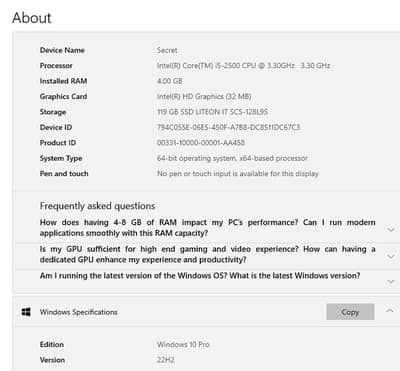Select the 'No pen or touch input' text

coord(238,174)
